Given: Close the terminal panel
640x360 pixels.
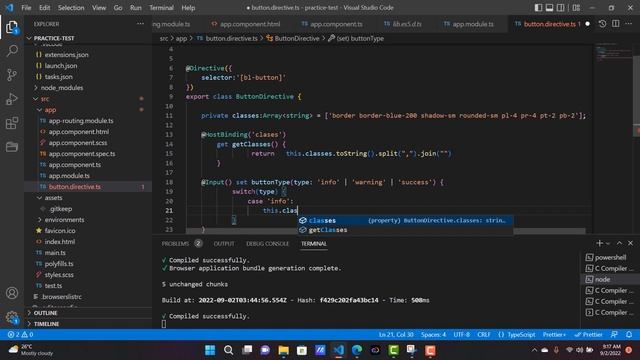Looking at the screenshot, I should click(x=631, y=243).
